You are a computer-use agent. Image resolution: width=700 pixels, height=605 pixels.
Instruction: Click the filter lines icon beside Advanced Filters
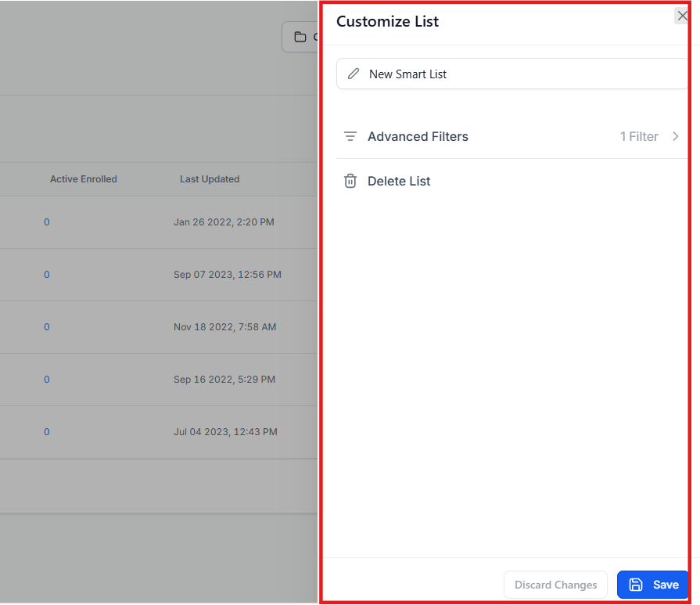[350, 136]
